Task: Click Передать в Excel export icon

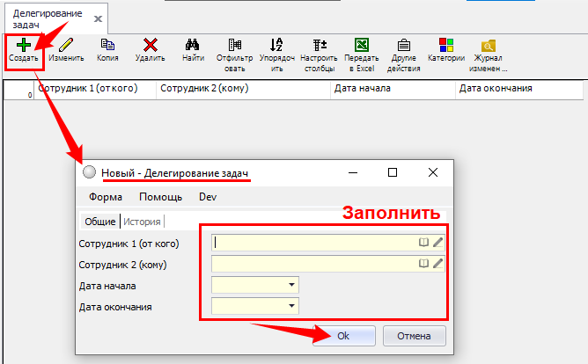Action: 361,44
